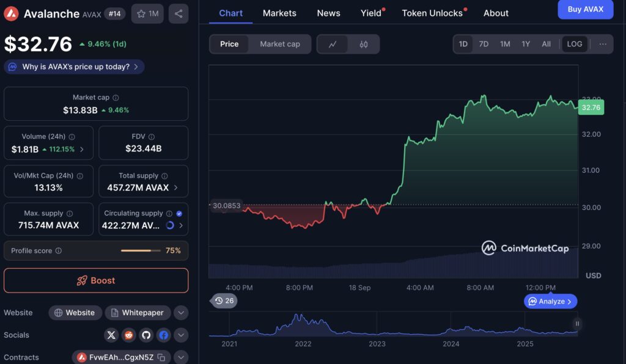Viewport: 626px width, 364px height.
Task: Click the Analyze button
Action: [550, 302]
